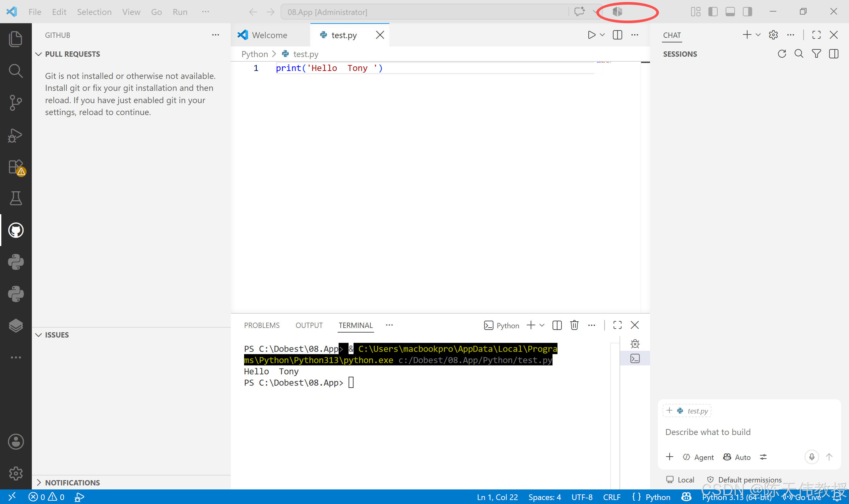The height and width of the screenshot is (504, 849).
Task: Click the errors and warnings counter
Action: (46, 497)
